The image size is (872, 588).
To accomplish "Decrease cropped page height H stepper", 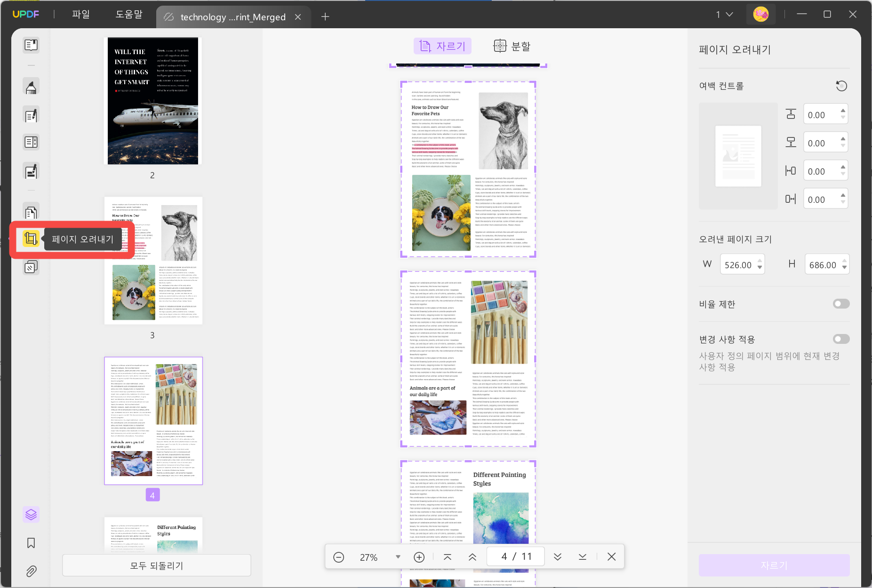I will [844, 268].
